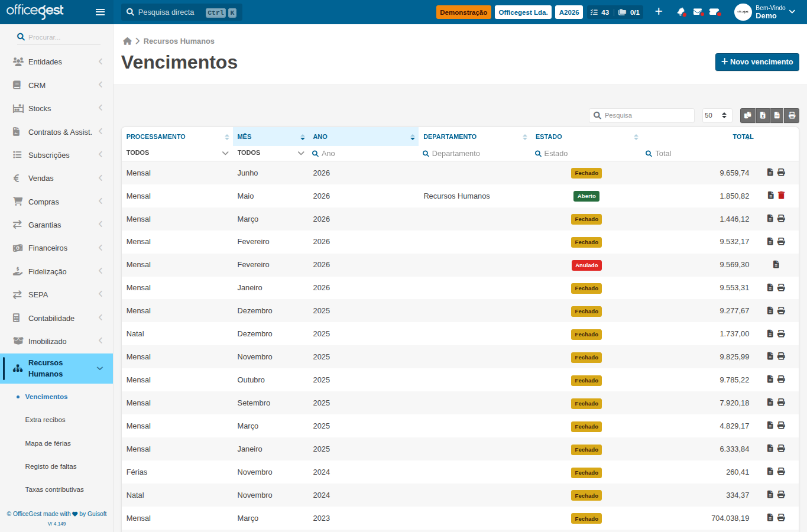Open the Mapa de férias submenu item
The image size is (807, 532).
coord(48,443)
